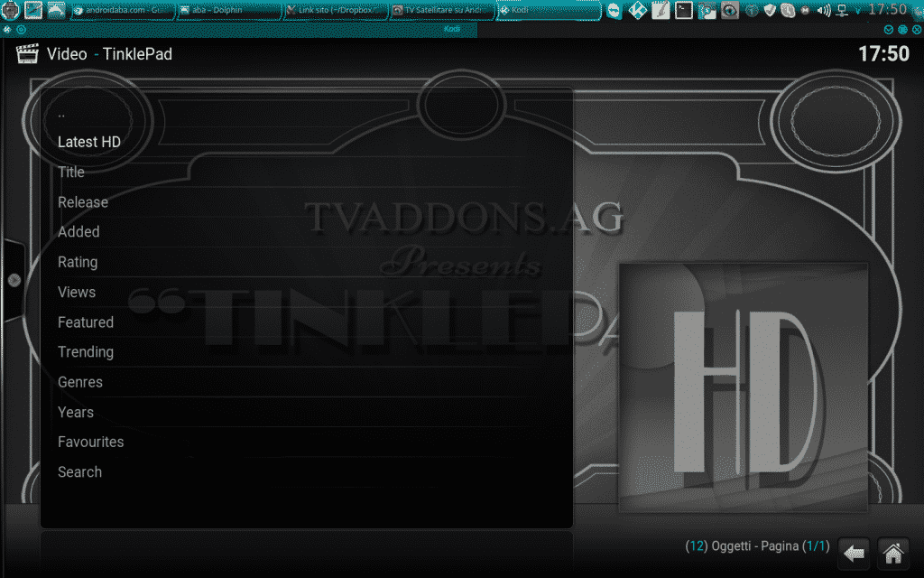Select the Views list entry
924x578 pixels.
tap(307, 292)
